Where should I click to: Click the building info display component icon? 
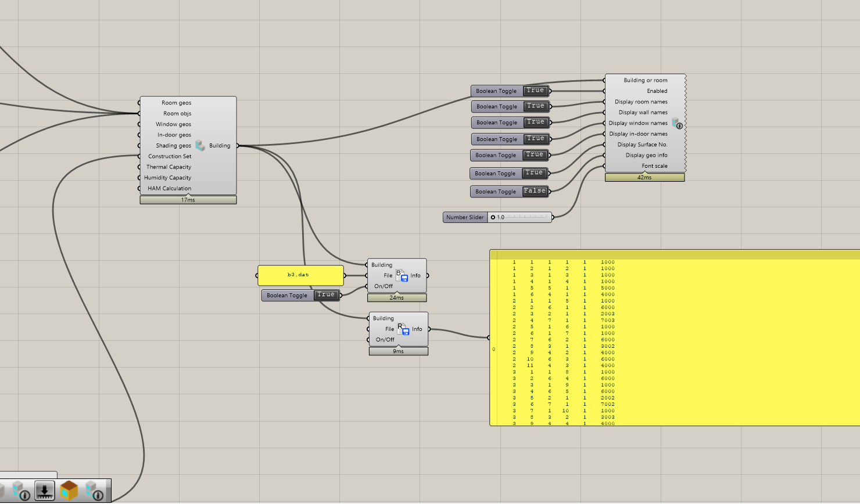(678, 123)
